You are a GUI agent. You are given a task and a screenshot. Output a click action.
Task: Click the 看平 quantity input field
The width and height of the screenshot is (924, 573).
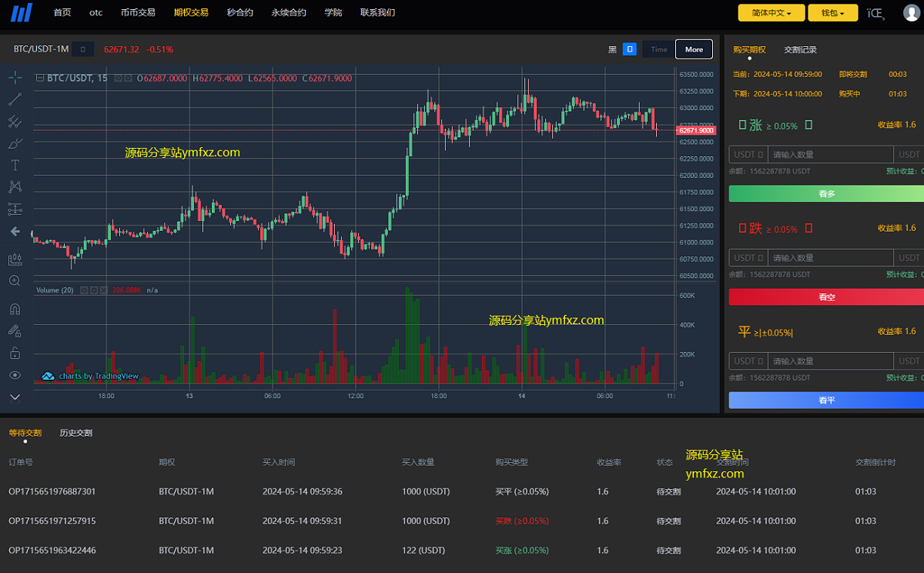coord(830,360)
